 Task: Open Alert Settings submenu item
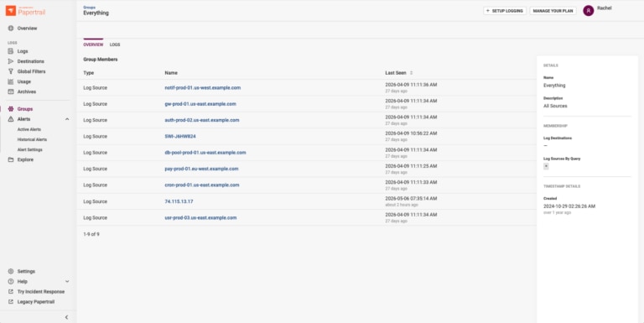tap(29, 150)
